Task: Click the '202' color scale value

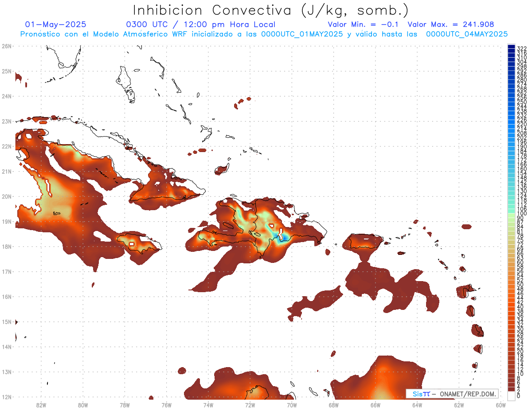Action: (521, 137)
